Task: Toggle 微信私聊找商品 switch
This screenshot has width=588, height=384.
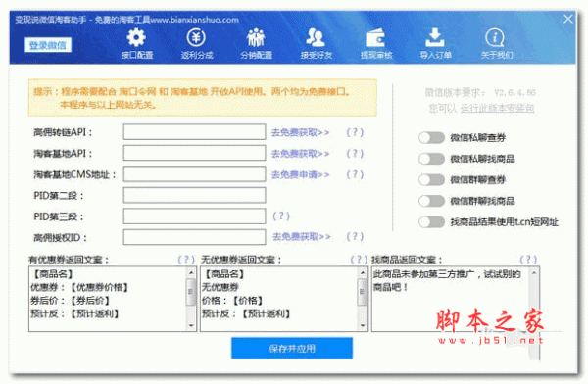Action: point(431,159)
